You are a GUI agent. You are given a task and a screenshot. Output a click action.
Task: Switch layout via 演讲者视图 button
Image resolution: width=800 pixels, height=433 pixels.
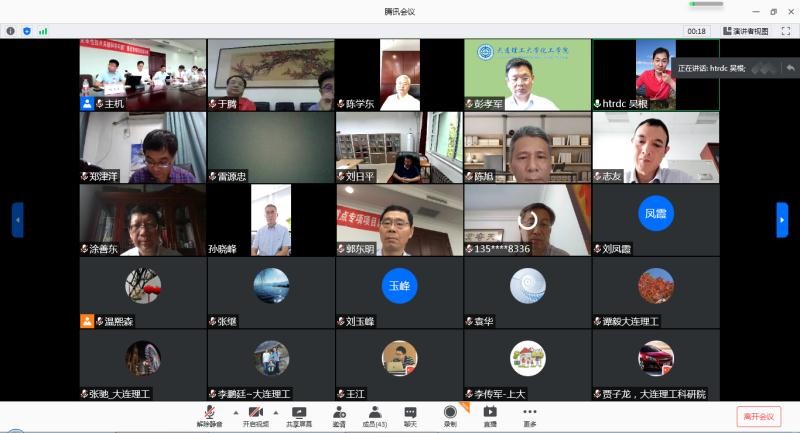[x=744, y=31]
